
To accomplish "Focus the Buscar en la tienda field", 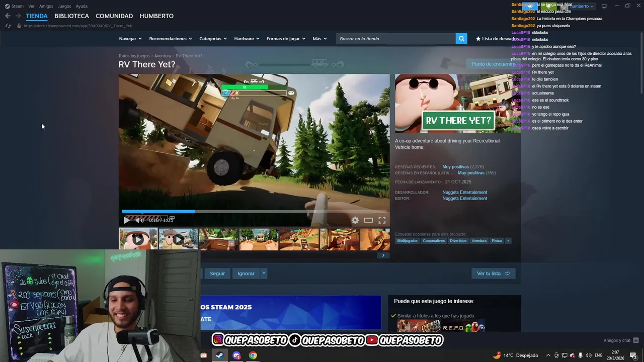I will tap(396, 39).
